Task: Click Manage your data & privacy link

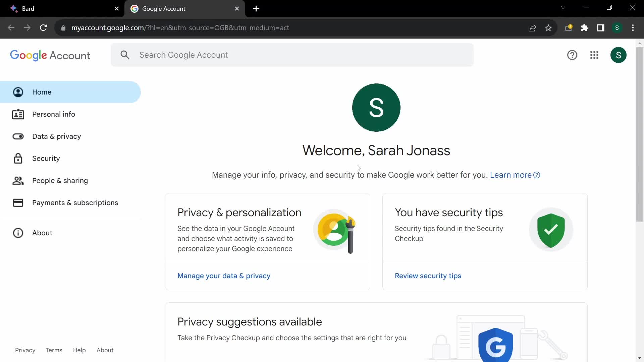Action: click(224, 276)
